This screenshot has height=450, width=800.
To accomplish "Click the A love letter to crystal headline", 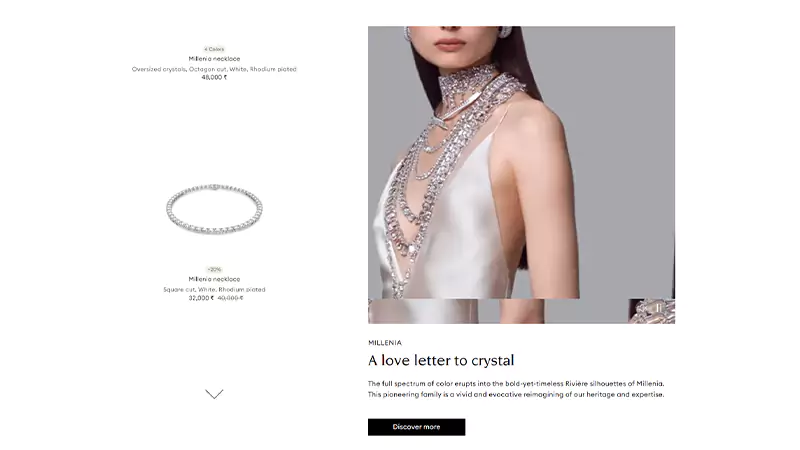I will pos(441,360).
